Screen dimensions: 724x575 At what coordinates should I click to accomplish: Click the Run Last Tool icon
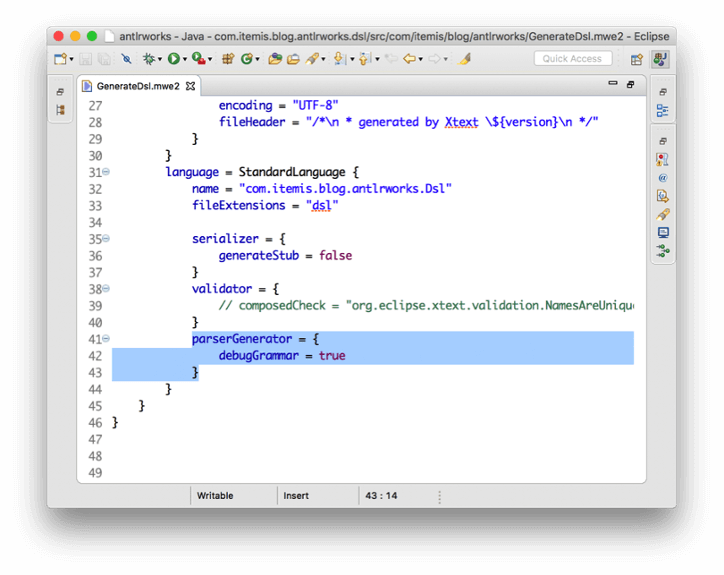[199, 59]
